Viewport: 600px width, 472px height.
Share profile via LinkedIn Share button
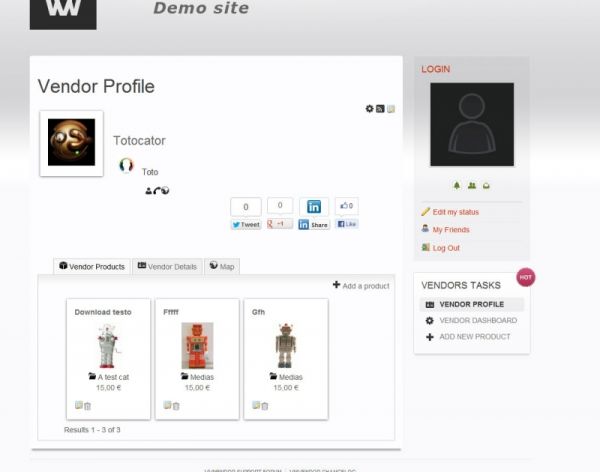click(314, 225)
